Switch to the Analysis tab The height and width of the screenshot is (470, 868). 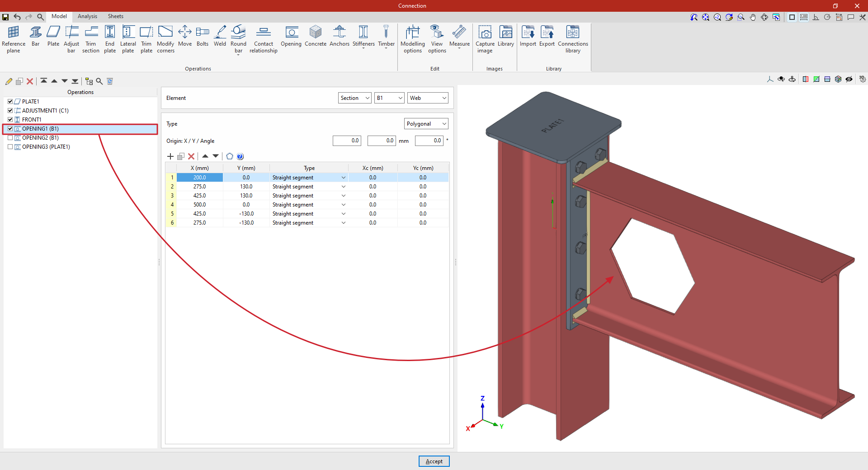(x=87, y=16)
